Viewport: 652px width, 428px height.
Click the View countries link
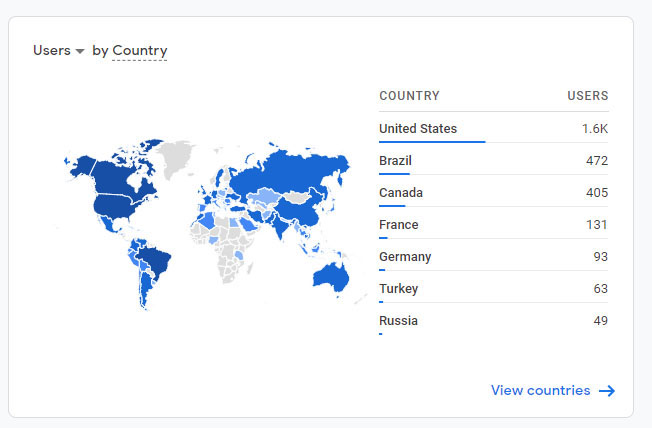pyautogui.click(x=540, y=390)
